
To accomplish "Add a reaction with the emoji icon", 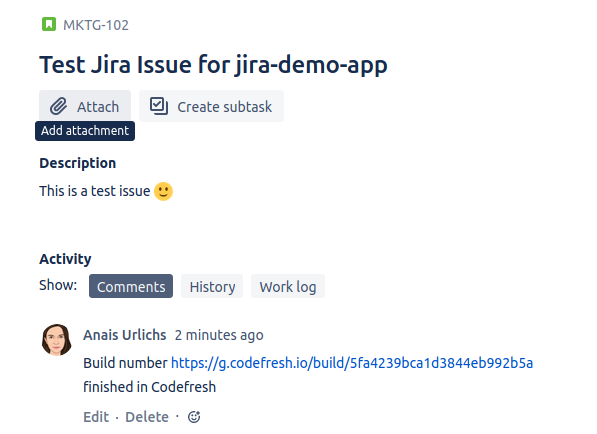I will [x=194, y=417].
